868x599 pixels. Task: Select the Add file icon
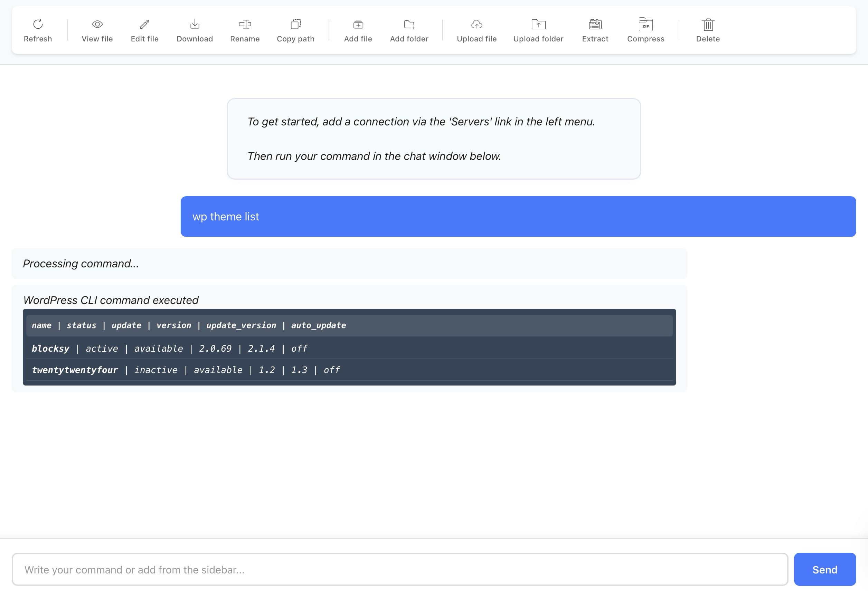(358, 25)
